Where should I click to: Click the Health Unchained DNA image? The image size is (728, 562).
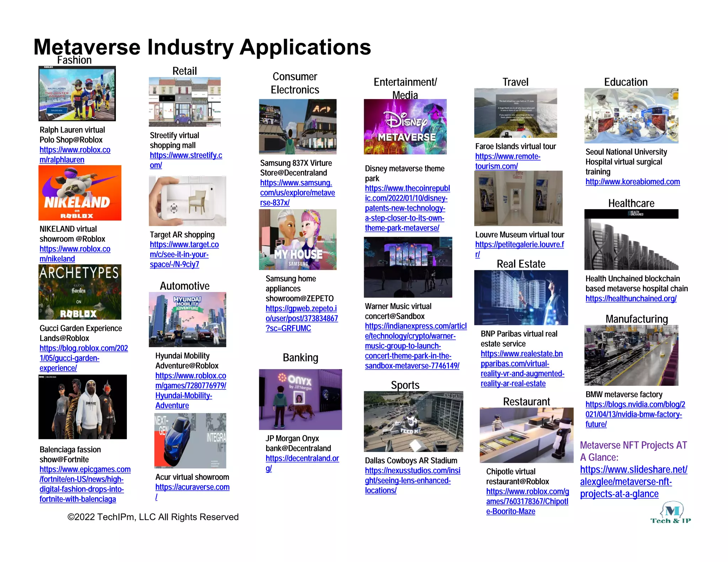click(631, 239)
